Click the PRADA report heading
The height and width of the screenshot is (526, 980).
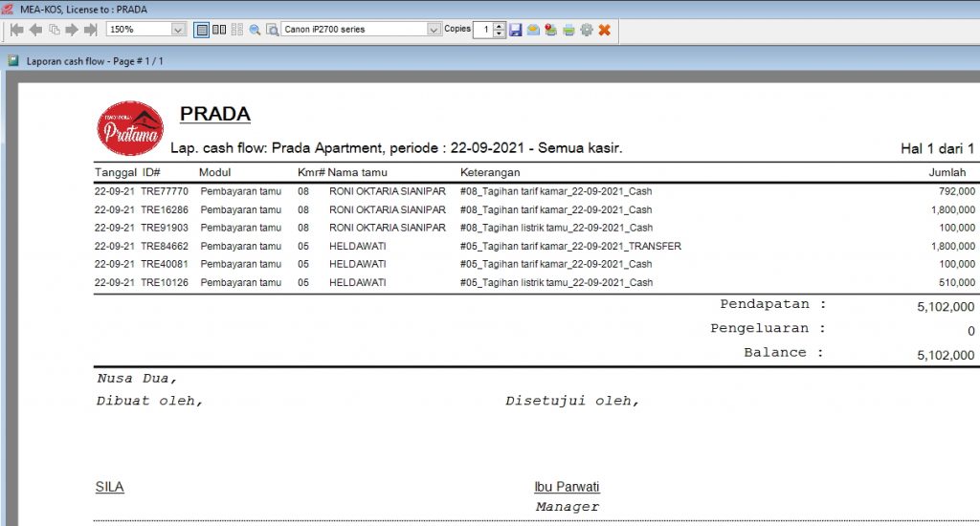click(x=215, y=114)
